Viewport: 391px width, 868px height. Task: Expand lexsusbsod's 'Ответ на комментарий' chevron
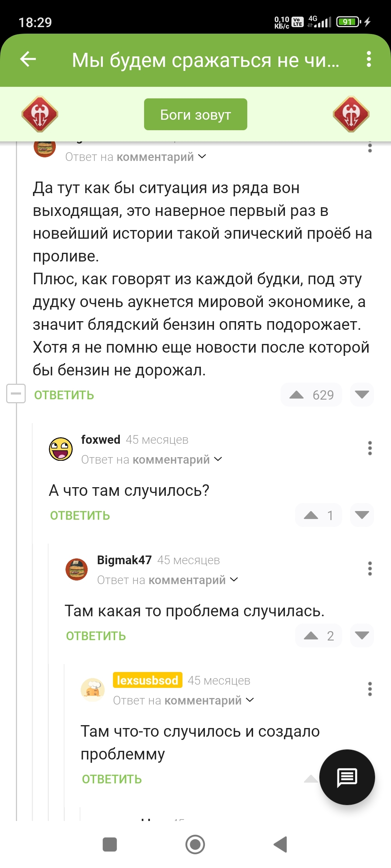coord(250,700)
